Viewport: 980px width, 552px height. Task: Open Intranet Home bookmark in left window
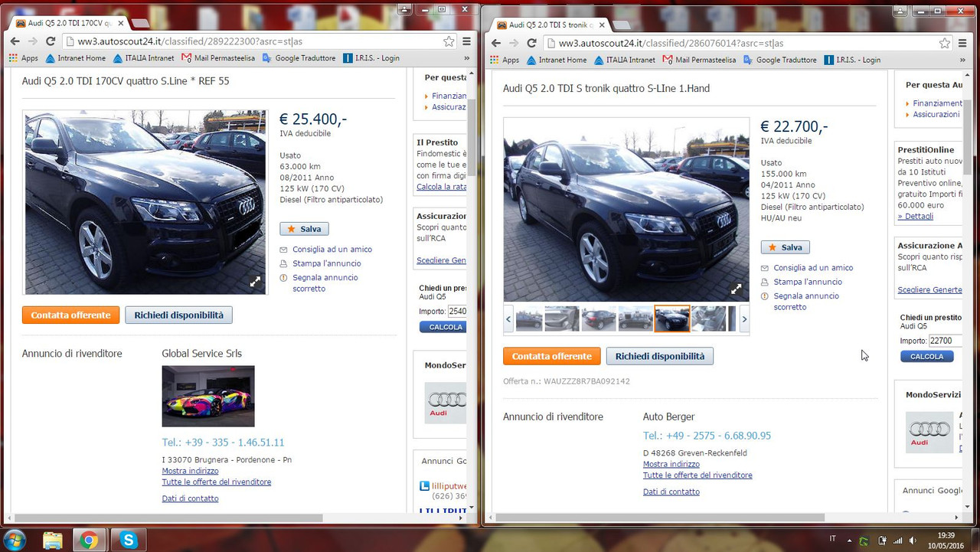(x=76, y=58)
